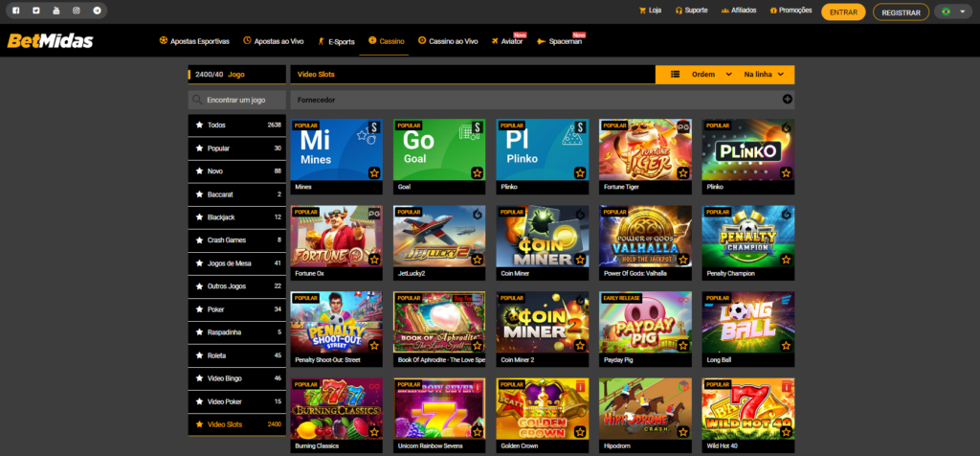980x456 pixels.
Task: Favorite the Wild Hot 40 star
Action: [x=786, y=432]
